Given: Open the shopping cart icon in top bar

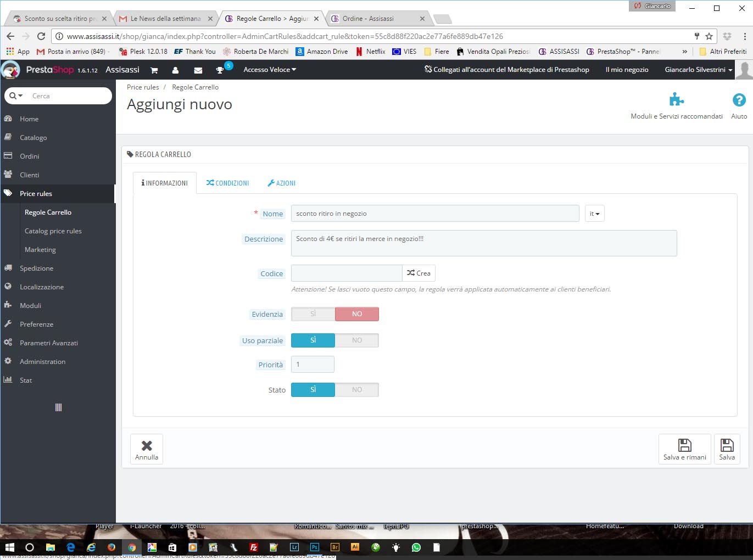Looking at the screenshot, I should 154,70.
